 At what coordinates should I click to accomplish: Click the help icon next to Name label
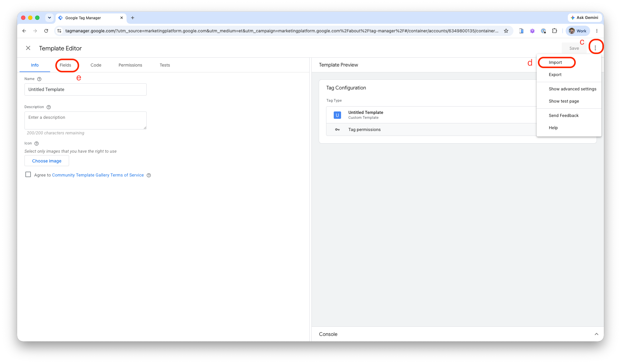coord(39,79)
